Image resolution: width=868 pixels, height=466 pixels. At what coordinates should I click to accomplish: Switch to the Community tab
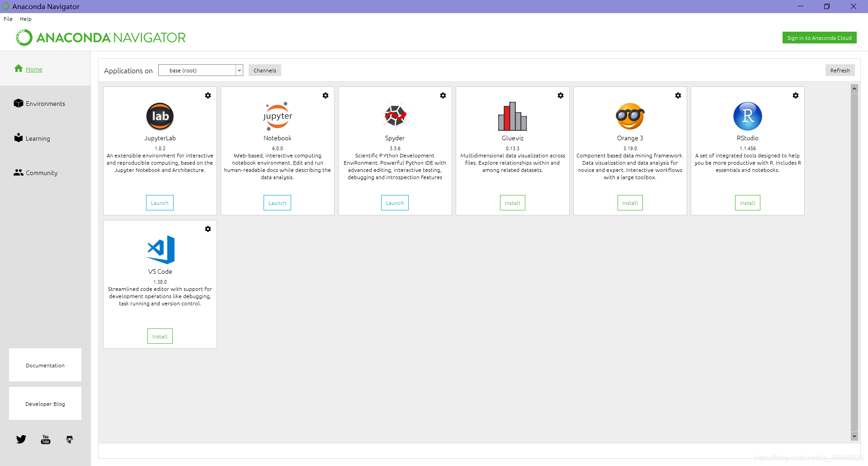[45, 173]
